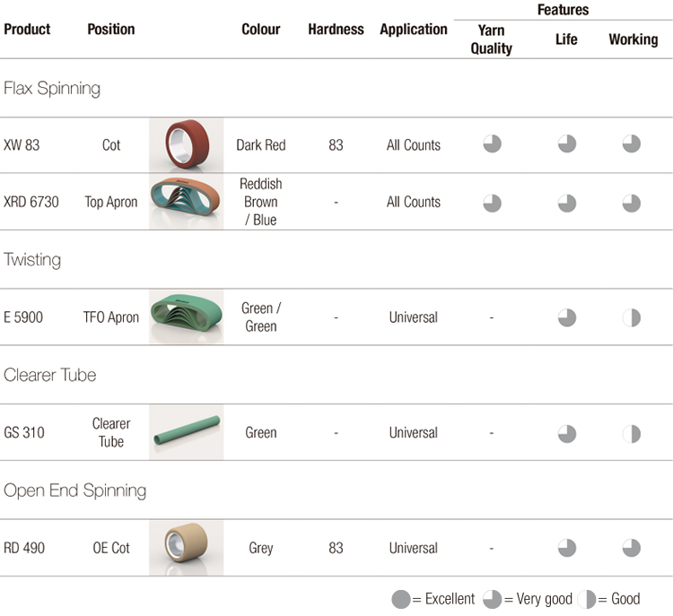The image size is (673, 616).
Task: Click the green clearer tube image
Action: pos(186,432)
